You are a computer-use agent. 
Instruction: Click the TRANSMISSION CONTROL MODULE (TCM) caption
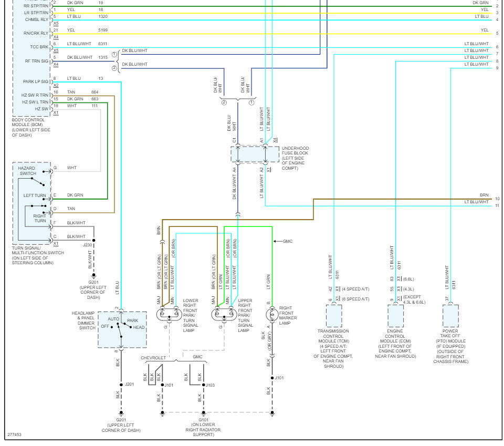[333, 349]
